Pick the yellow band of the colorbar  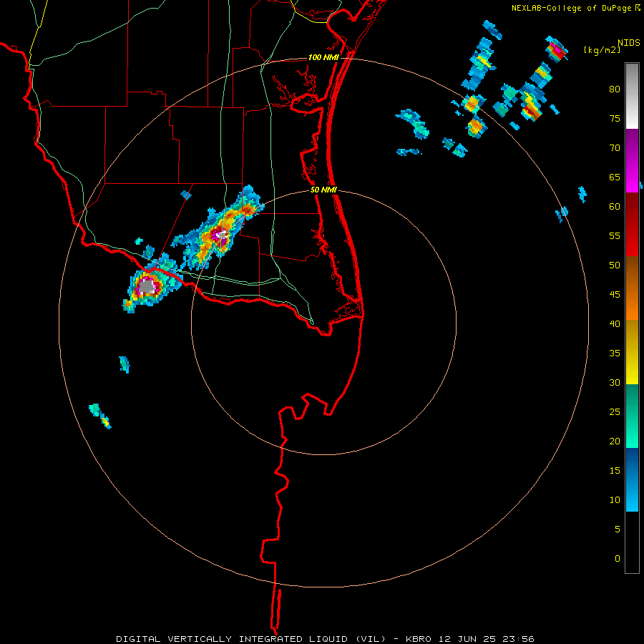click(632, 352)
